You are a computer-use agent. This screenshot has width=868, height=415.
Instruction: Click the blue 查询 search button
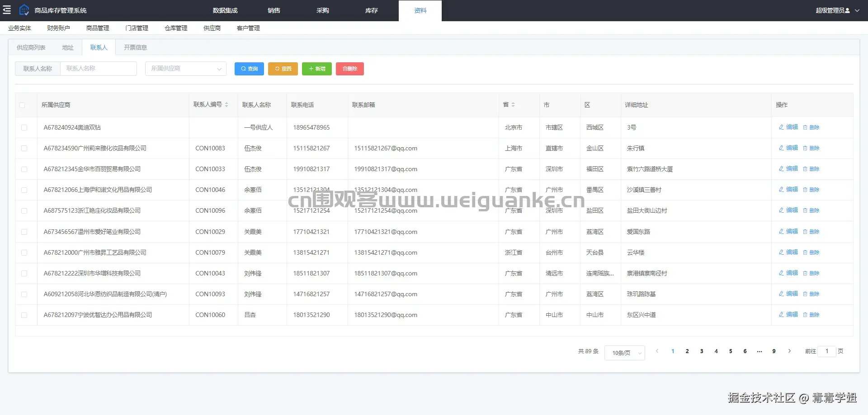[249, 69]
